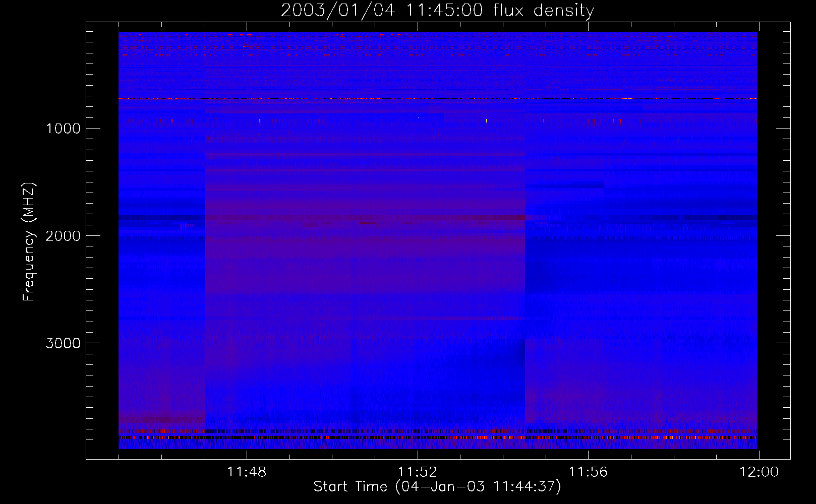The width and height of the screenshot is (816, 504).
Task: Click the plot title '2003/01/04 11:45:00 flux density'
Action: (x=437, y=11)
